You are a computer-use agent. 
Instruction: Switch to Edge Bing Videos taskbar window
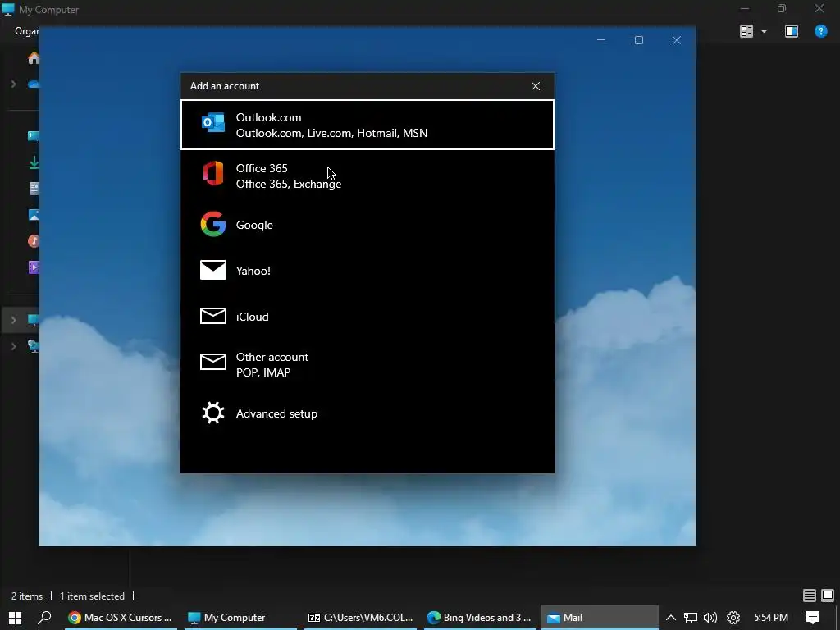click(x=479, y=618)
